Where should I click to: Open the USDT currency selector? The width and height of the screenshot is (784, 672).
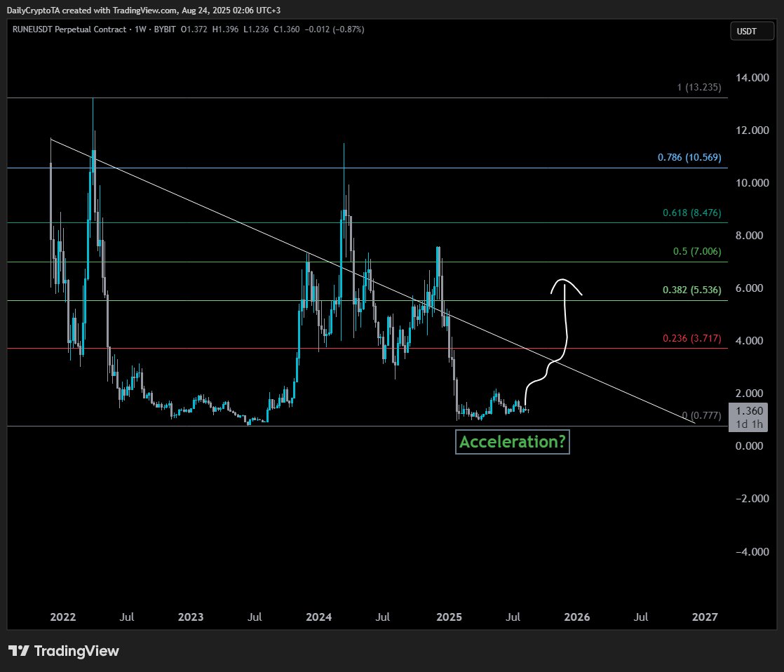(752, 31)
